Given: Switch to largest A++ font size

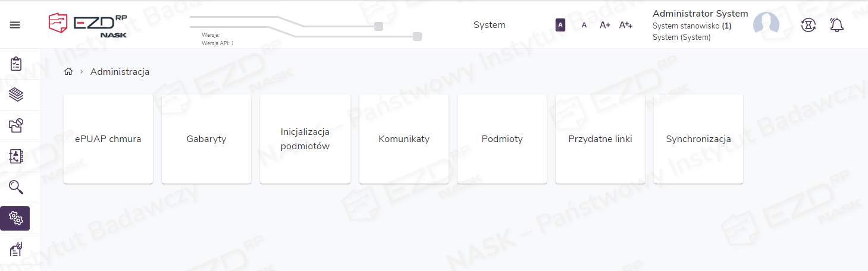Looking at the screenshot, I should pyautogui.click(x=625, y=25).
